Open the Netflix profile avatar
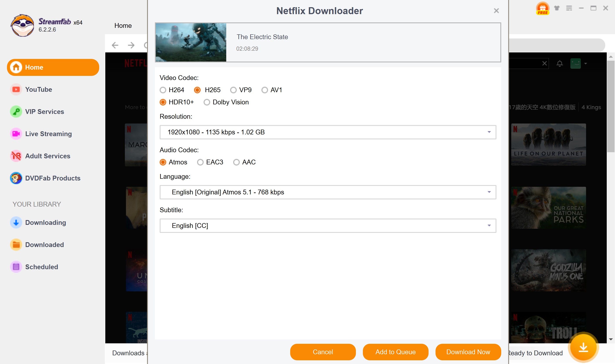615x364 pixels. click(x=575, y=63)
